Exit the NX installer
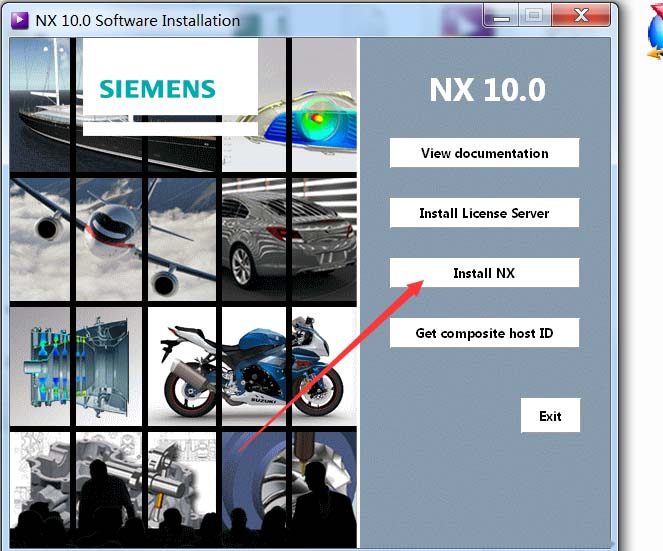 [550, 415]
